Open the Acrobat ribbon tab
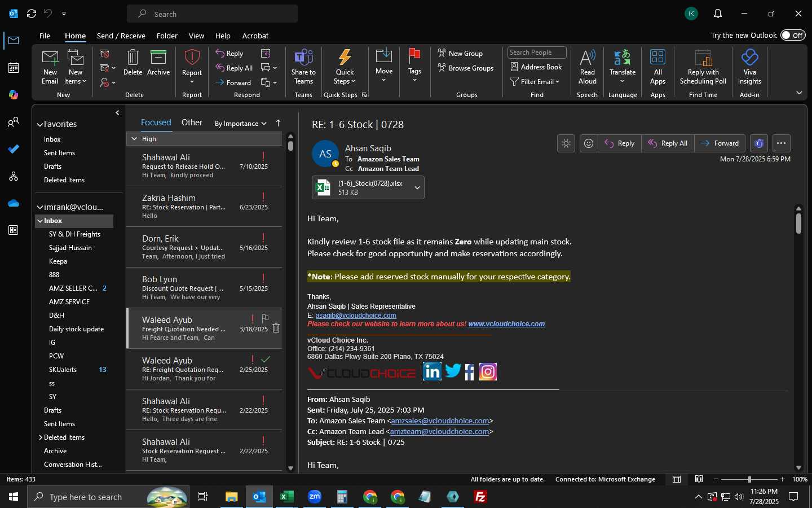The width and height of the screenshot is (812, 508). [x=255, y=36]
